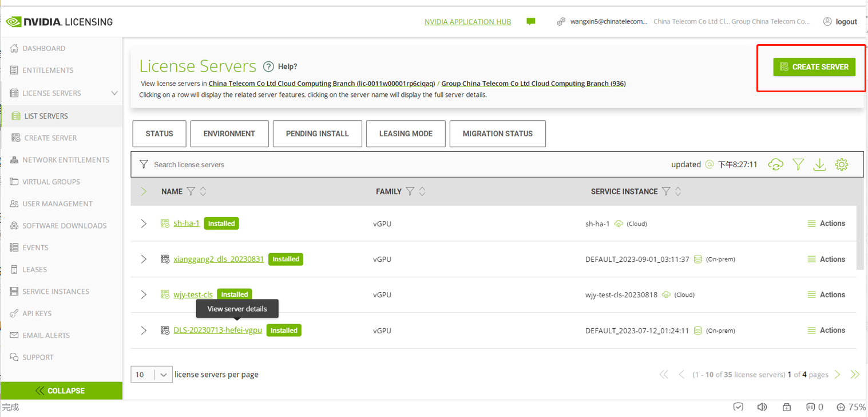
Task: Toggle the LEASING MODE filter button
Action: [406, 133]
